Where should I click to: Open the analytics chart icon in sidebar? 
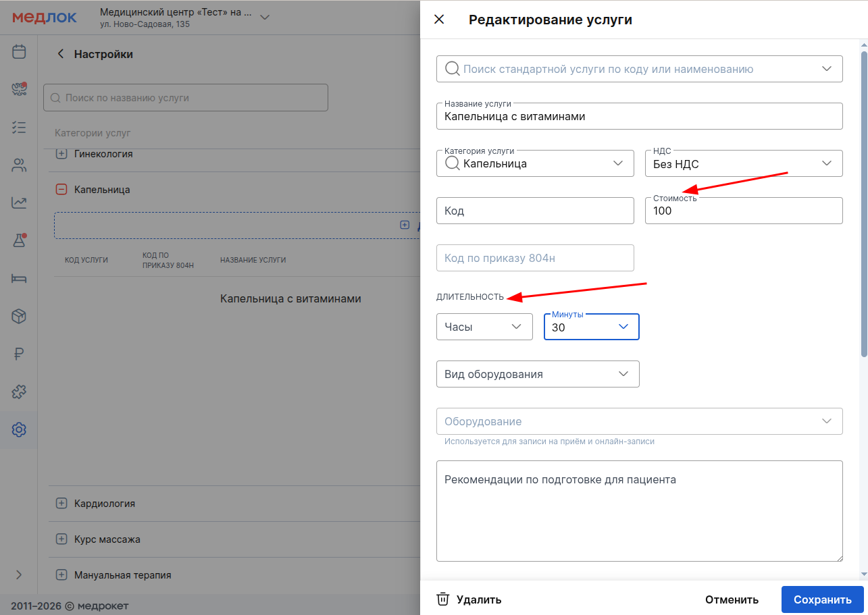tap(19, 203)
